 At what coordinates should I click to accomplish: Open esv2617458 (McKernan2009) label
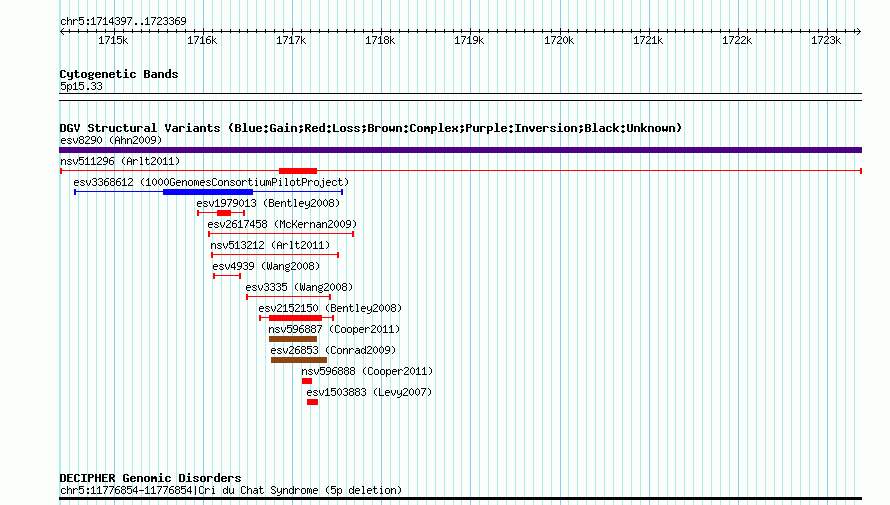click(282, 224)
